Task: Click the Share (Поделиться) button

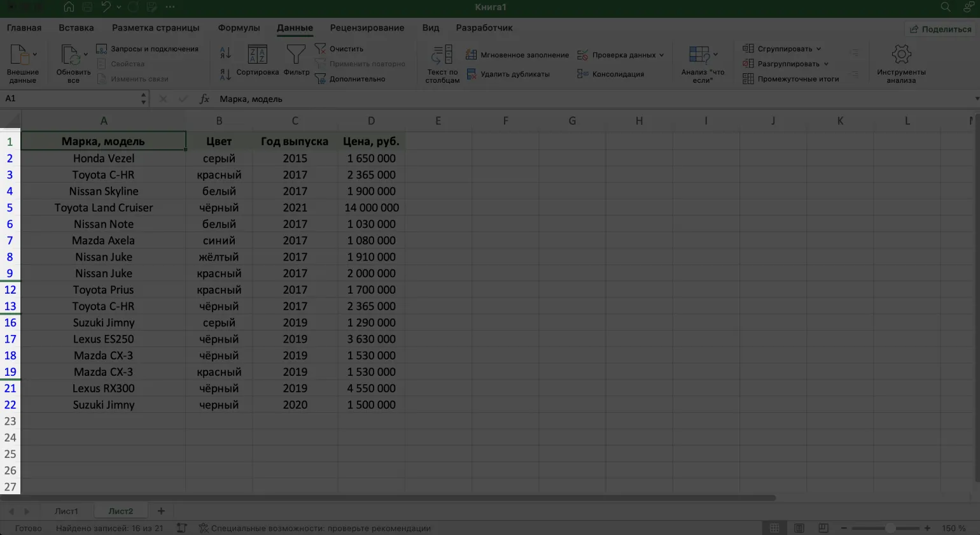Action: 940,29
